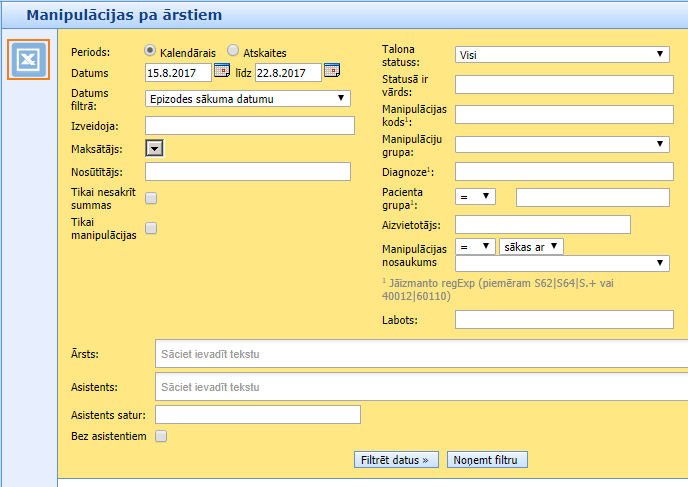The image size is (688, 487).
Task: Click the Ārsts text input field
Action: (x=420, y=354)
